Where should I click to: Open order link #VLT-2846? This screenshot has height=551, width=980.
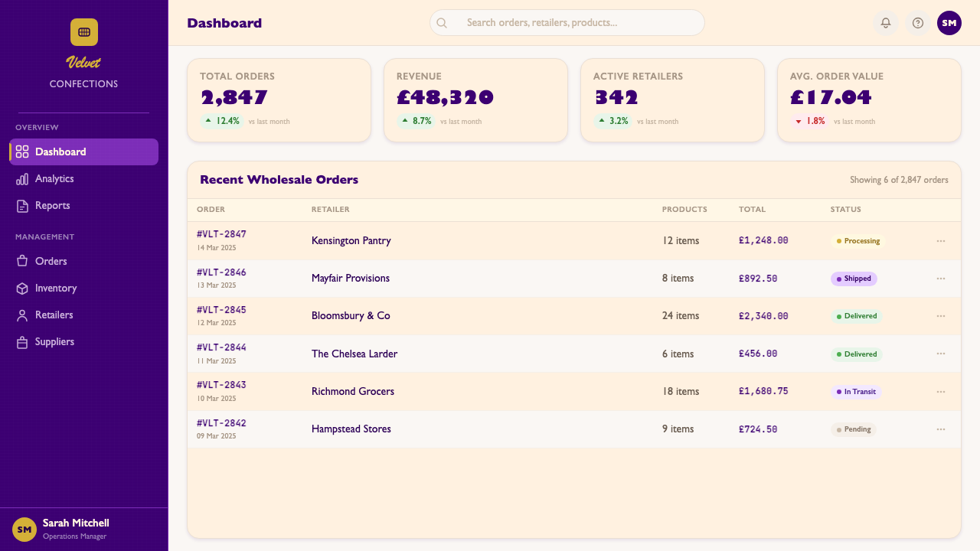pos(221,272)
